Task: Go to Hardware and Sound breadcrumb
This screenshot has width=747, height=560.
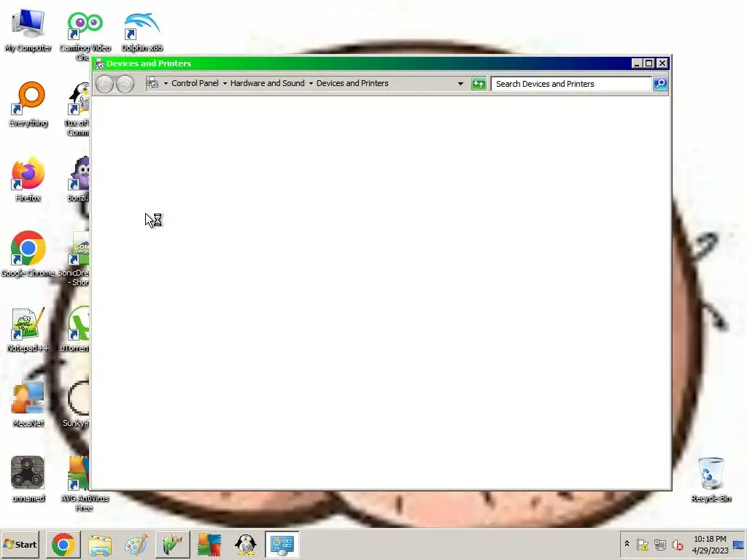Action: coord(267,83)
